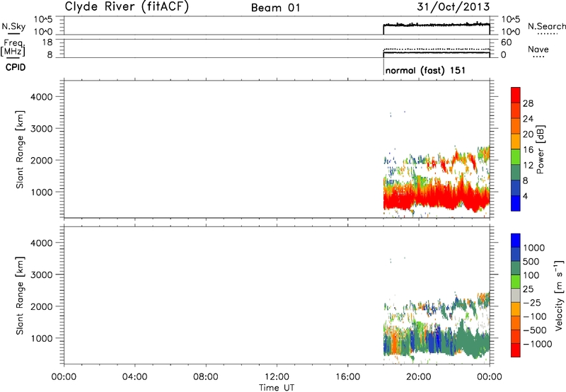Click the 'N.Sky' legend label
566x392 pixels.
pos(13,26)
